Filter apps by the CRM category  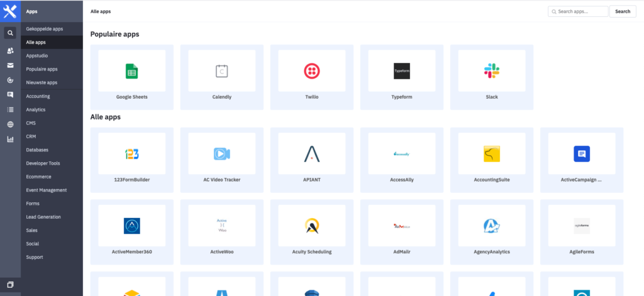point(31,136)
